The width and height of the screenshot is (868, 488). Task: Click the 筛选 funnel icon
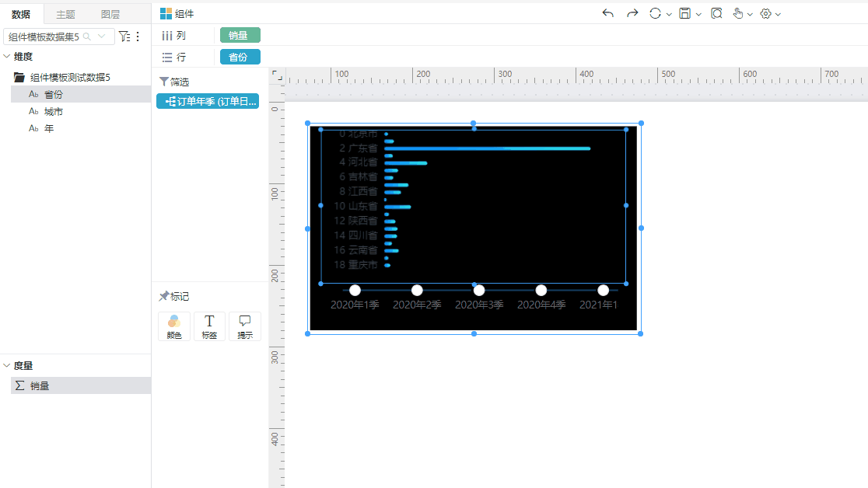pyautogui.click(x=164, y=82)
